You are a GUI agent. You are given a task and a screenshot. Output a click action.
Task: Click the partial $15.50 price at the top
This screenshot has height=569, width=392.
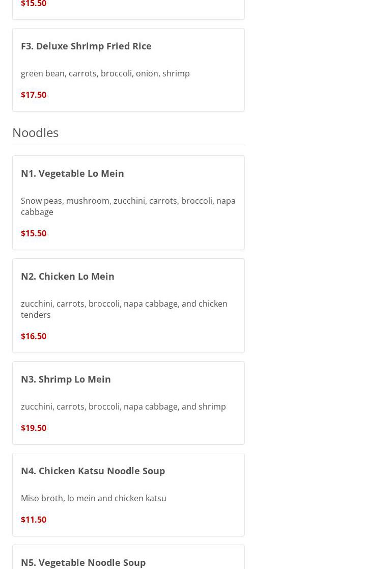(x=34, y=4)
